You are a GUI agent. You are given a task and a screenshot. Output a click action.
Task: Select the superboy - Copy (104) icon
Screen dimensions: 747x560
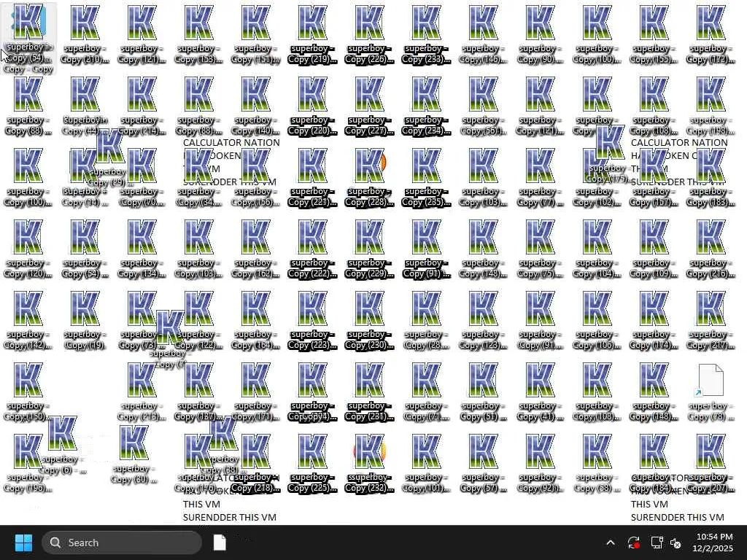pos(597,249)
